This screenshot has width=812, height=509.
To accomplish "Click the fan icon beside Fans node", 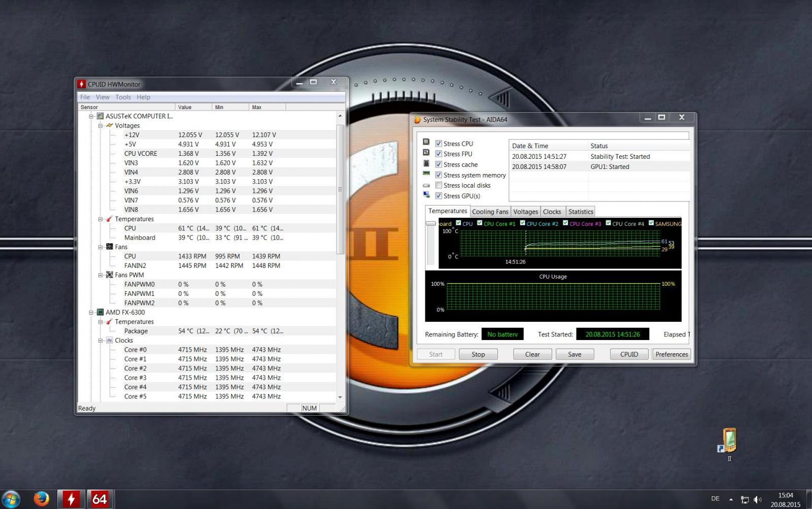I will click(109, 247).
